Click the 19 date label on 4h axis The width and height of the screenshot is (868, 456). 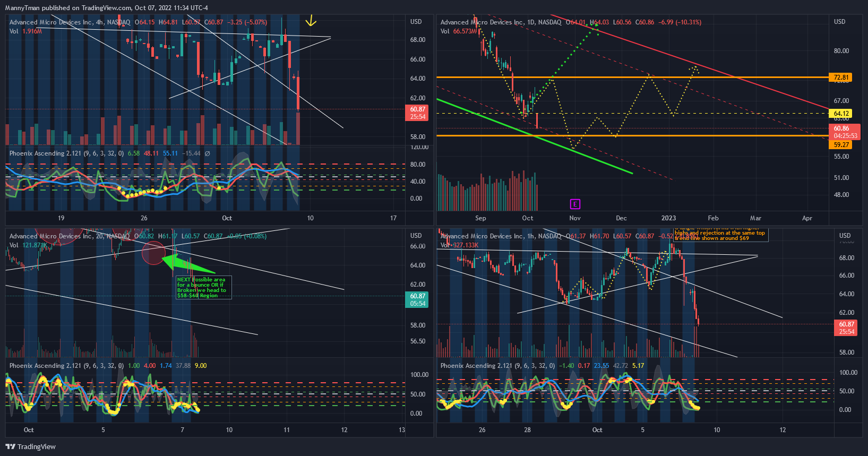61,218
